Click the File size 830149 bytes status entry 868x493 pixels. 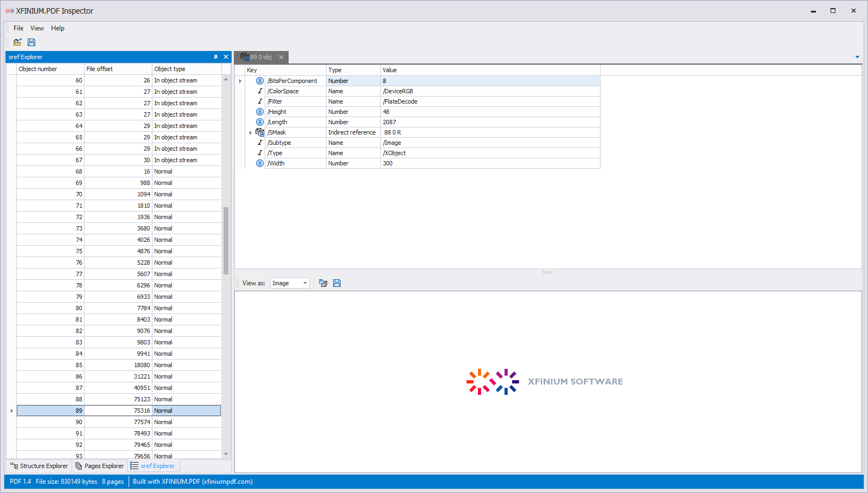pyautogui.click(x=67, y=482)
